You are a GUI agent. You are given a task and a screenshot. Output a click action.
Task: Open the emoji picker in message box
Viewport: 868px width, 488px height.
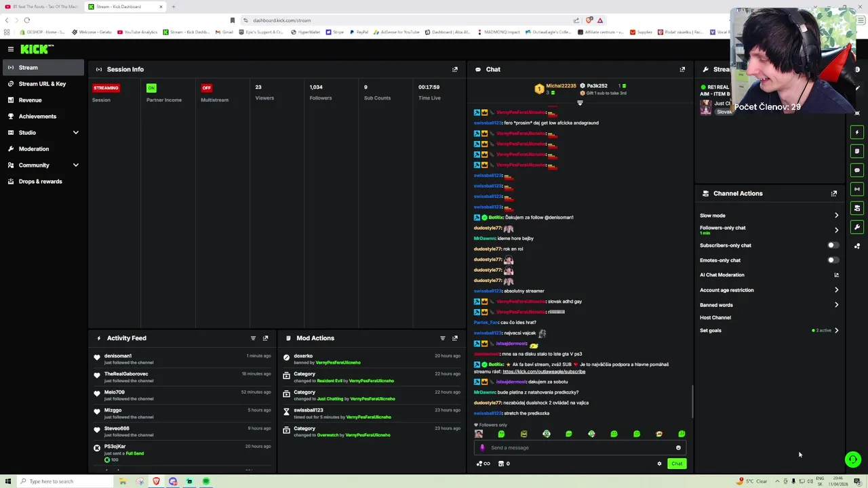pos(678,447)
